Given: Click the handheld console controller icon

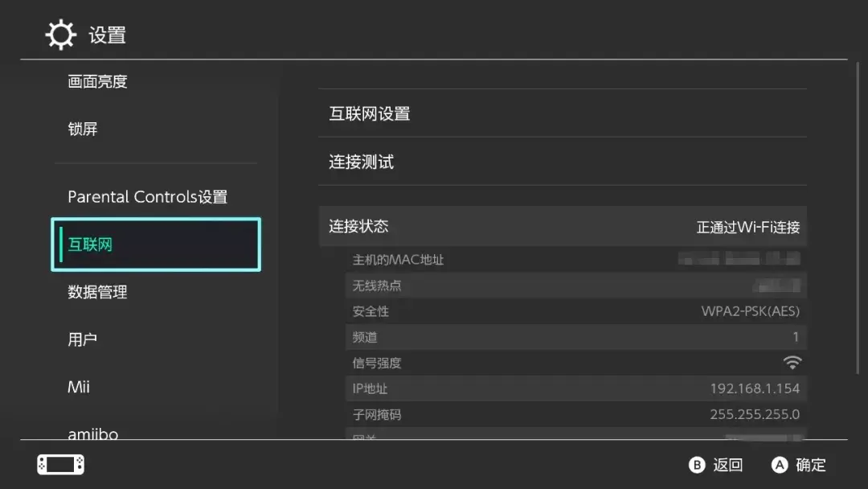Looking at the screenshot, I should 60,464.
